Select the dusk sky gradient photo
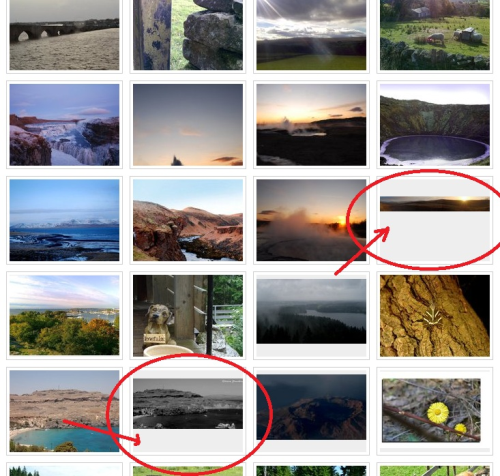Viewport: 500px width, 476px height. pyautogui.click(x=188, y=125)
